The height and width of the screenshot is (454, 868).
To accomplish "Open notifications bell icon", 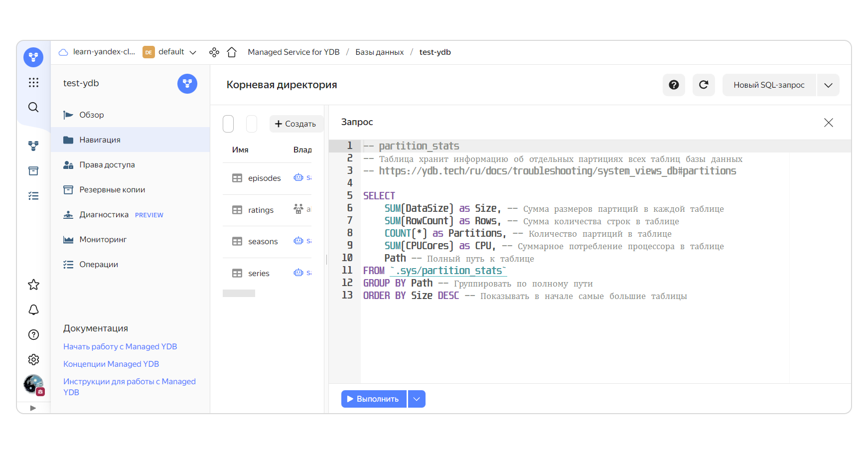I will point(33,310).
